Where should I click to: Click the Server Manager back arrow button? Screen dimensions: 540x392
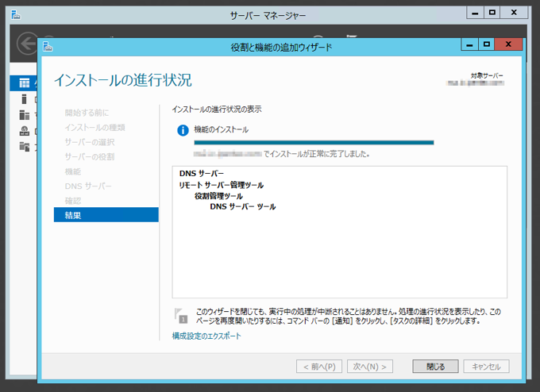[27, 44]
